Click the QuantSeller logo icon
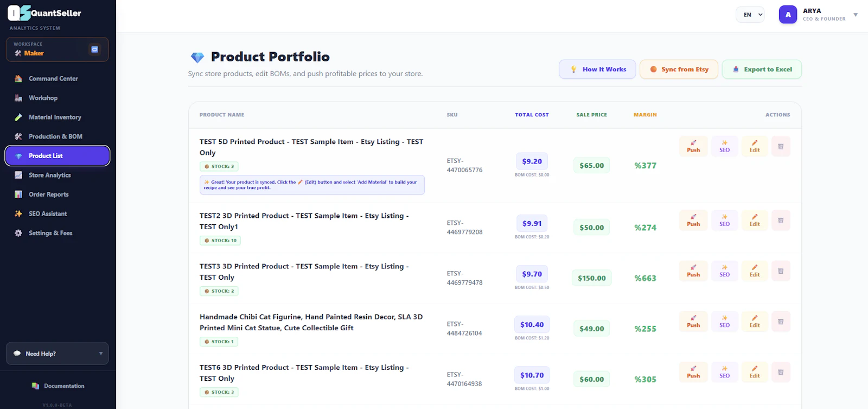The width and height of the screenshot is (868, 409). 19,12
